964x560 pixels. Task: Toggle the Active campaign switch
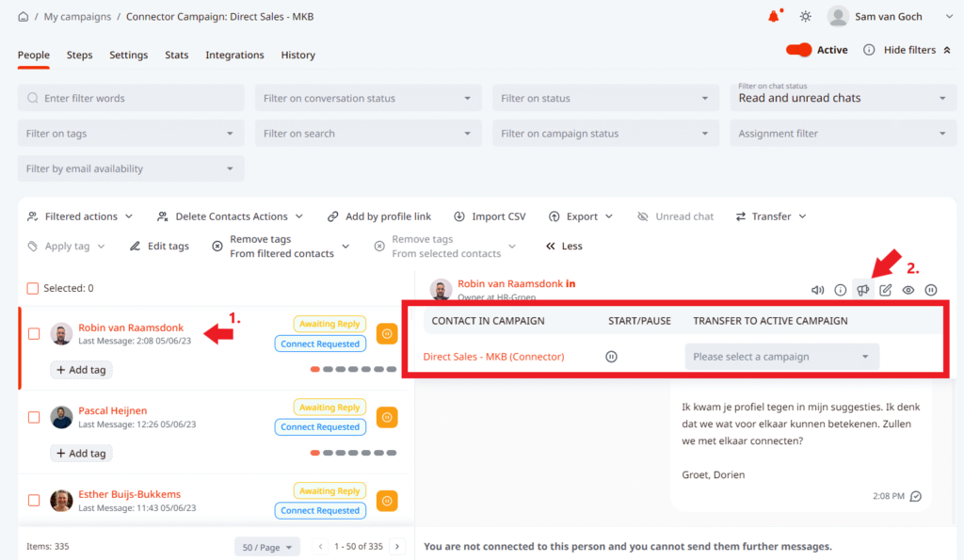(x=799, y=50)
